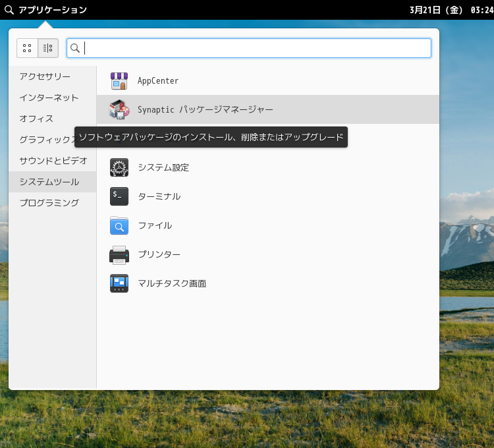Image resolution: width=494 pixels, height=448 pixels.
Task: Click magnifier icon inside the search box
Action: 75,48
